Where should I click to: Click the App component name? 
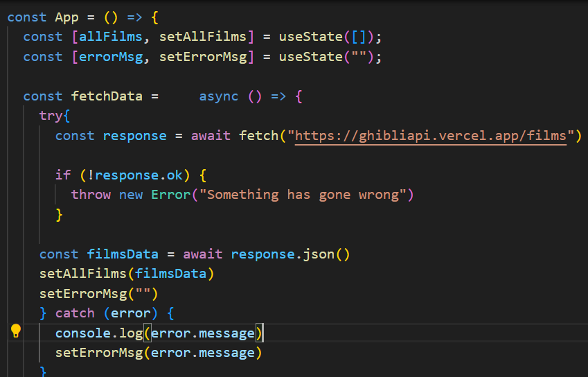[x=66, y=17]
